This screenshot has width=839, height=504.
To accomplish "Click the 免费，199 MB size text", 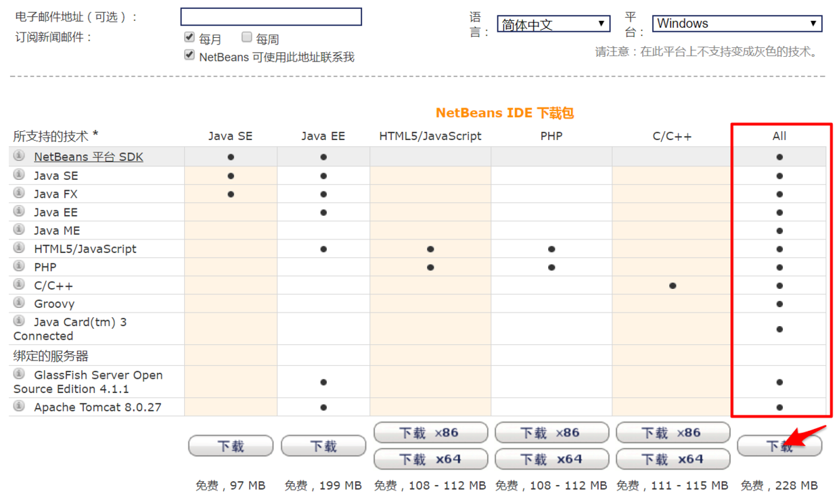I will [323, 486].
